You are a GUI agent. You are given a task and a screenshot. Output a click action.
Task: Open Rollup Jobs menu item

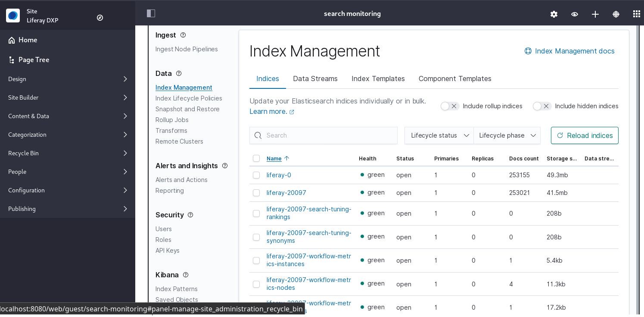point(172,120)
